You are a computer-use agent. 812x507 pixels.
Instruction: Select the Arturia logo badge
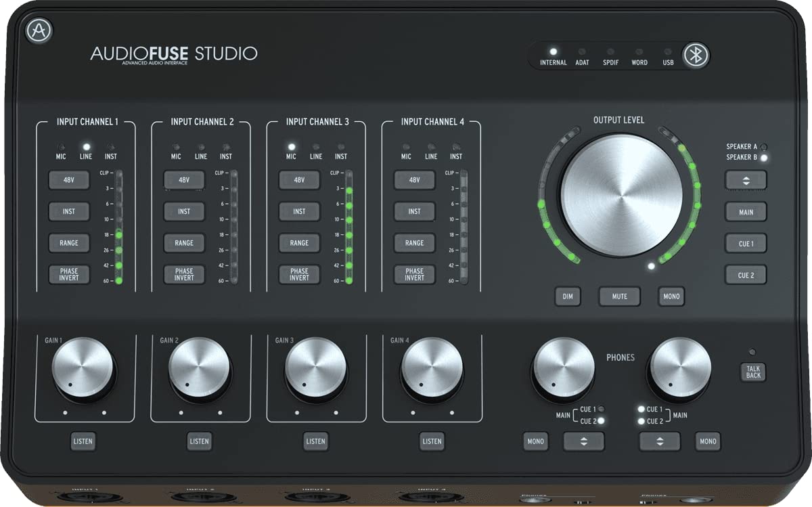[37, 31]
